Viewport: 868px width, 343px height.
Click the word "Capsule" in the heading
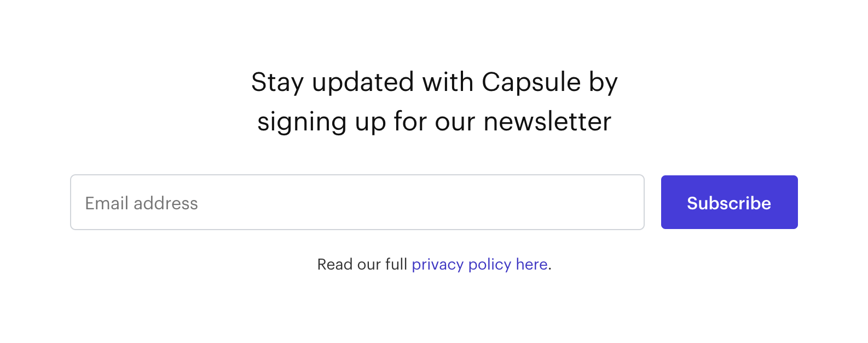pos(531,83)
